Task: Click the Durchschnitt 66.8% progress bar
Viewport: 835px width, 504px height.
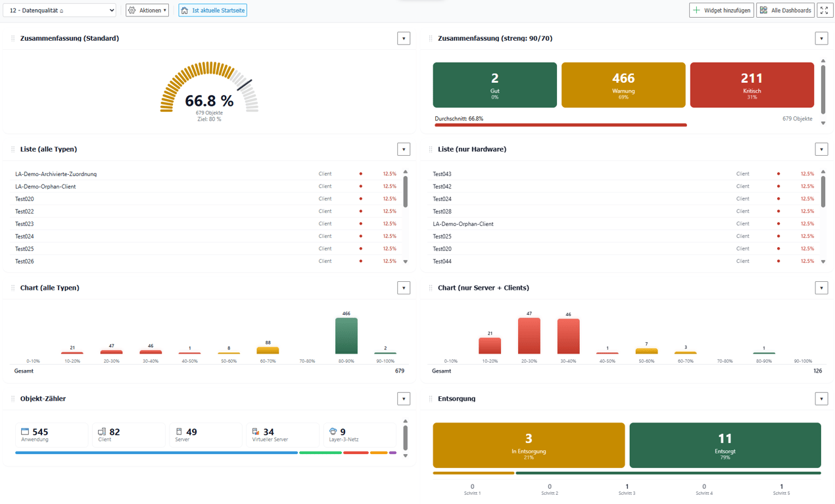Action: tap(560, 125)
